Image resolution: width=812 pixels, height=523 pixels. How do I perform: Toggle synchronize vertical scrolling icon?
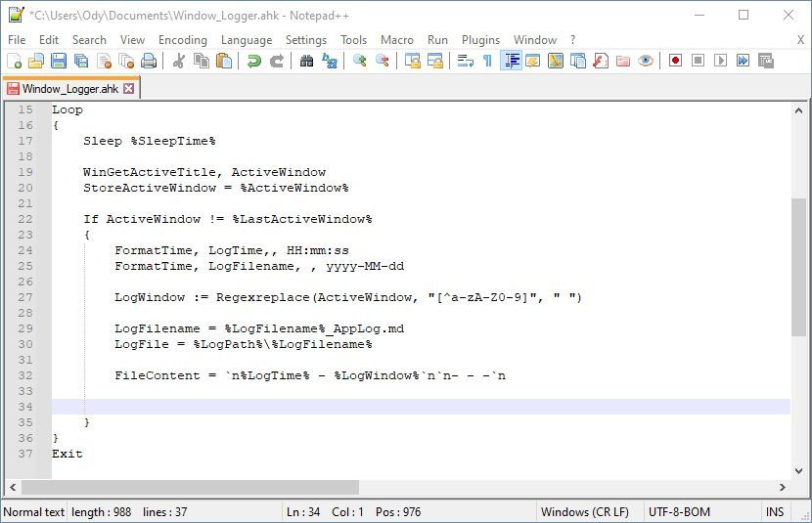(412, 61)
